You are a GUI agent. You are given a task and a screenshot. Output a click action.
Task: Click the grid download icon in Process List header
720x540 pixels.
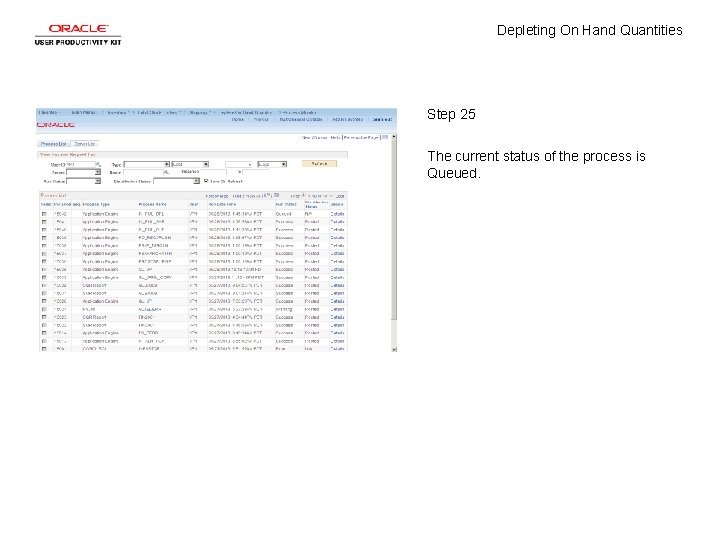click(276, 196)
